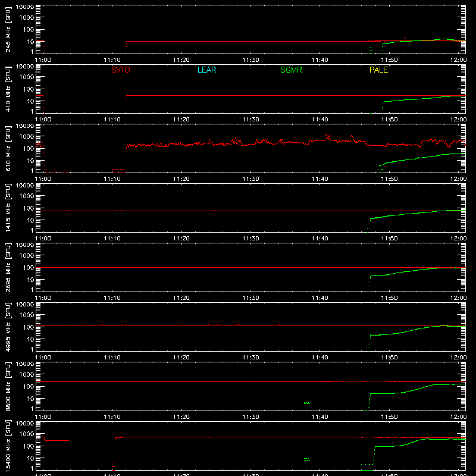
Task: Click 11:50 time label below 1415 MHz plot
Action: (389, 239)
